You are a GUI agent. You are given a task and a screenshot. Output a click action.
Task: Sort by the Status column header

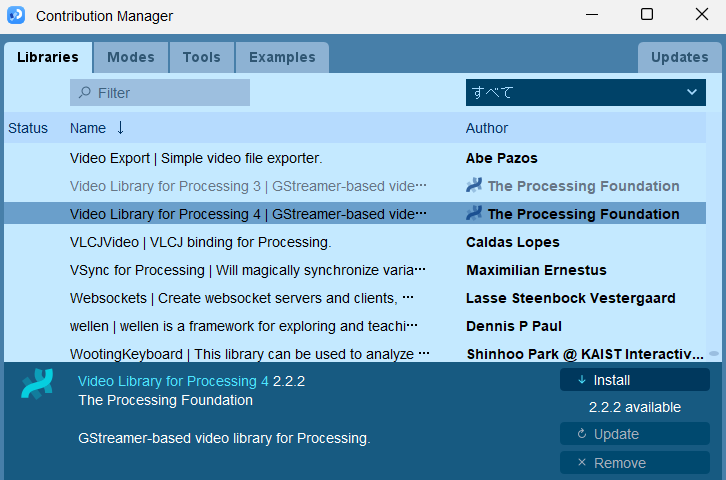28,128
